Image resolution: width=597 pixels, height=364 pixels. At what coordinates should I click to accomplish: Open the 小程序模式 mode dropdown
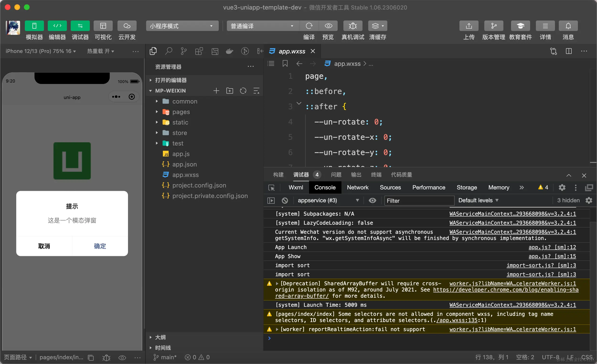click(182, 26)
